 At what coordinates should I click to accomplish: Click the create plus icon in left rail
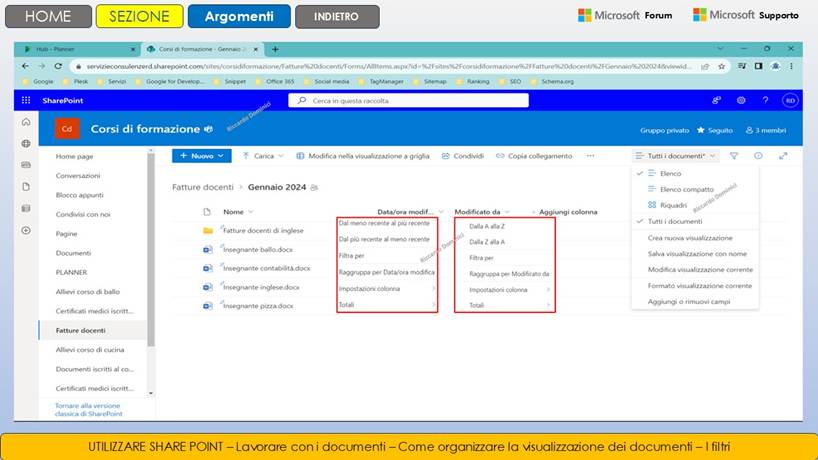26,230
